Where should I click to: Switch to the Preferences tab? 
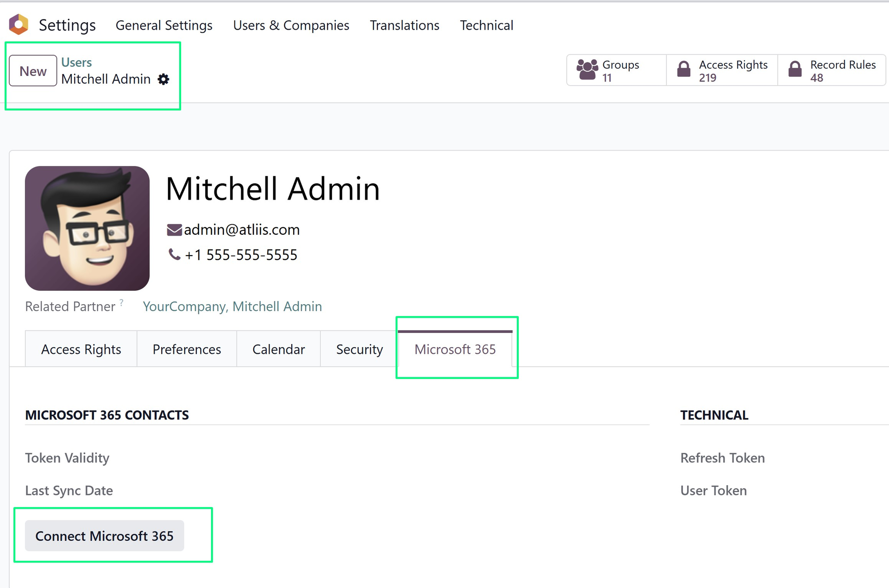click(187, 349)
